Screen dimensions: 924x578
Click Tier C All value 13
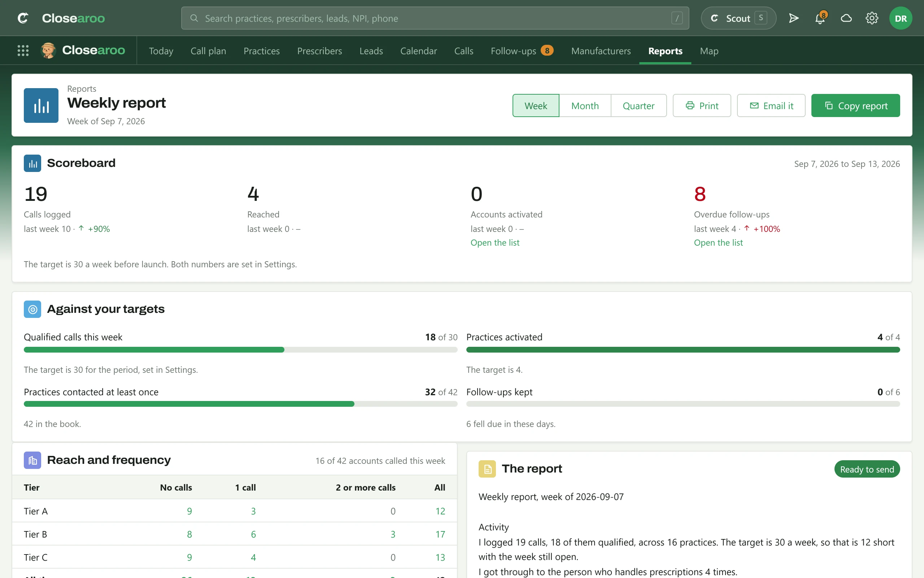pos(440,557)
